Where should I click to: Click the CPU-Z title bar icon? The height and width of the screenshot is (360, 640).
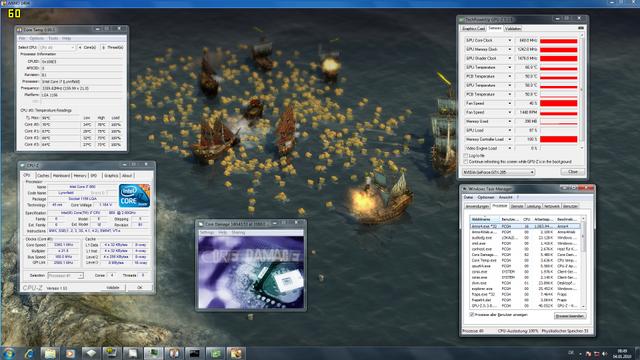pos(23,165)
